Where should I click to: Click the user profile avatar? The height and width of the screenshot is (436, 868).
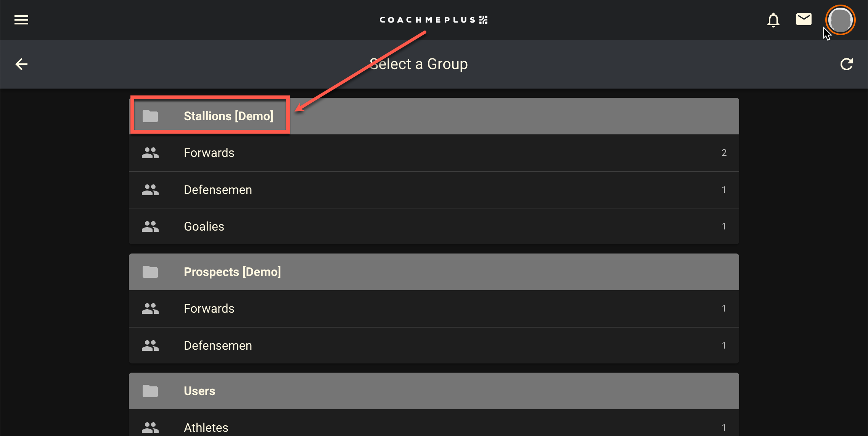(x=840, y=20)
